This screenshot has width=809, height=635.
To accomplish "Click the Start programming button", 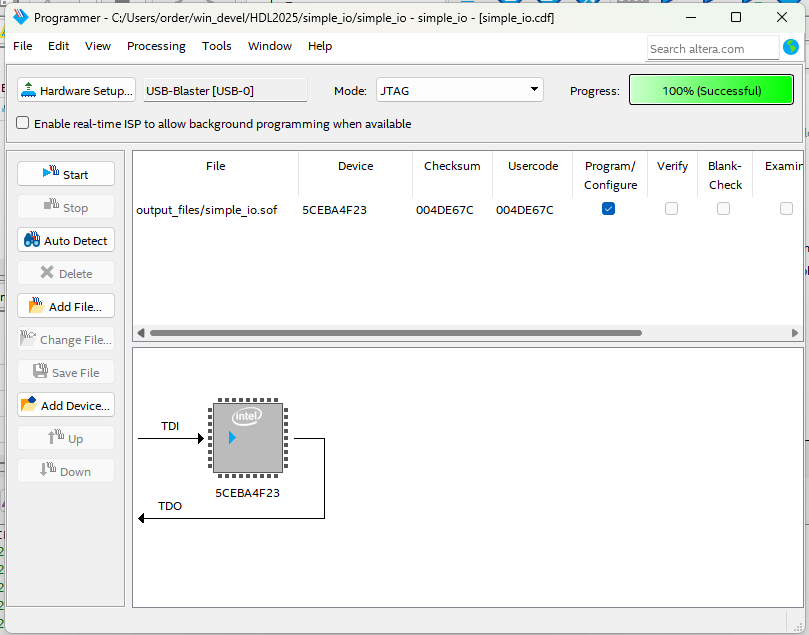I will click(x=66, y=174).
